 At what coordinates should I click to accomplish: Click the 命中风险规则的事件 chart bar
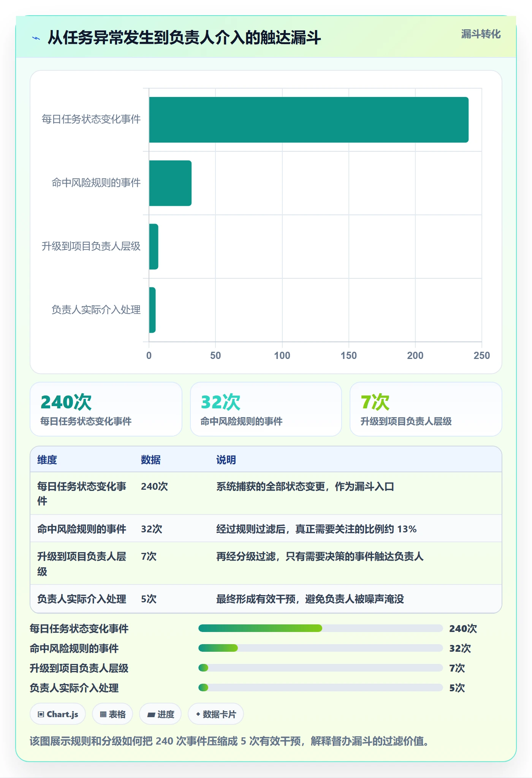170,183
